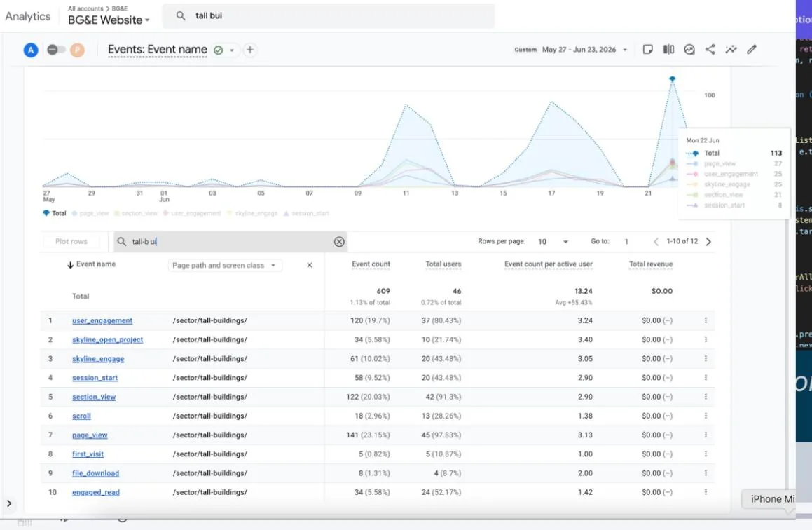The height and width of the screenshot is (530, 812).
Task: Click the green report status checkmark
Action: 219,50
